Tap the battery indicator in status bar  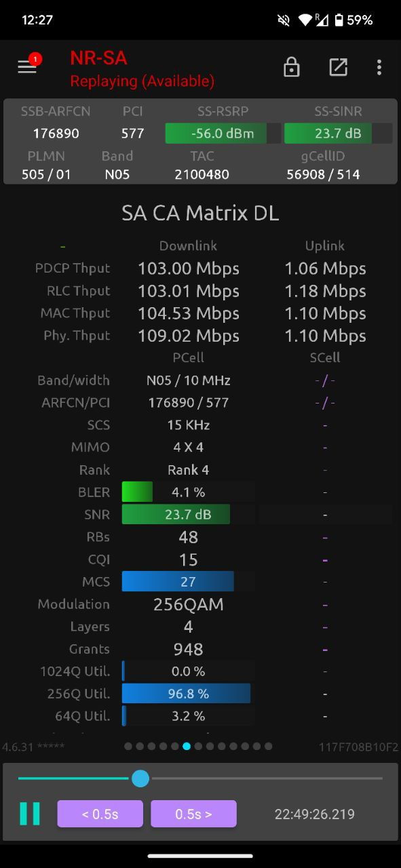point(339,20)
